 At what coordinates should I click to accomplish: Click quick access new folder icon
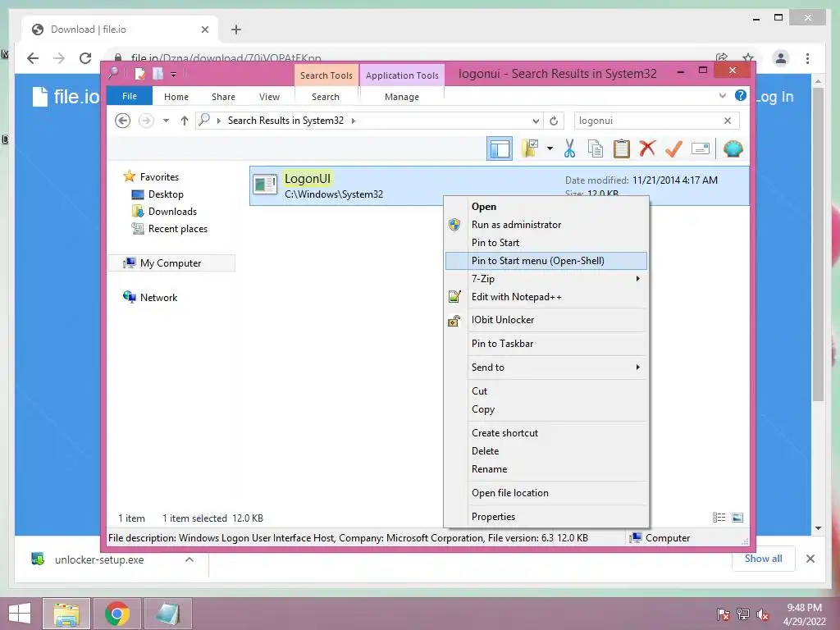point(157,73)
